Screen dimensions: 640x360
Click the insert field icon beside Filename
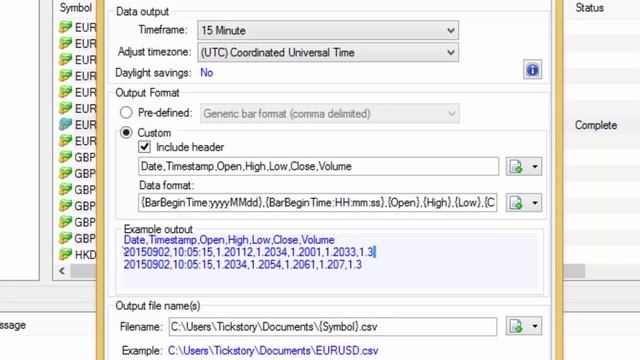click(516, 326)
